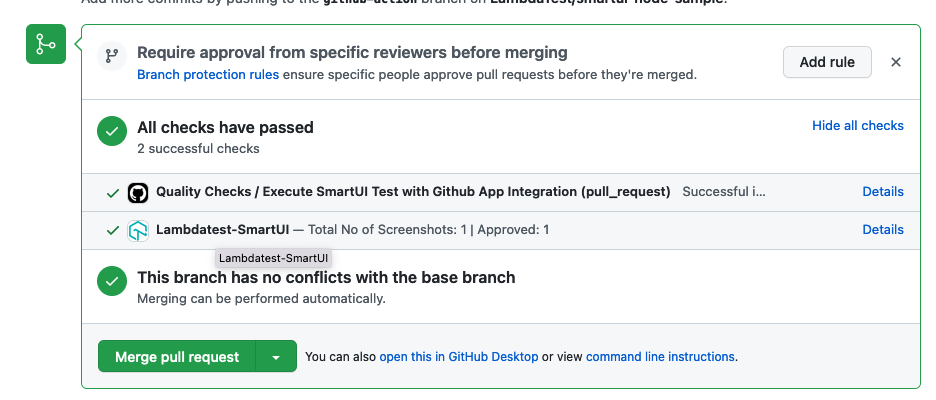Click the checkmark on the Quality Checks row

tap(113, 192)
